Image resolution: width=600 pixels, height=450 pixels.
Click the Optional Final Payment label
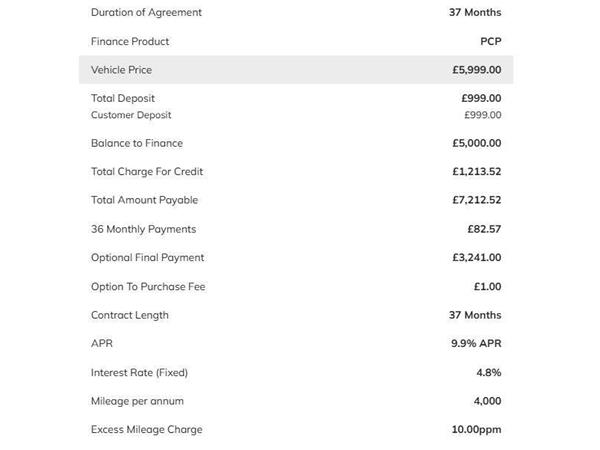pos(147,258)
